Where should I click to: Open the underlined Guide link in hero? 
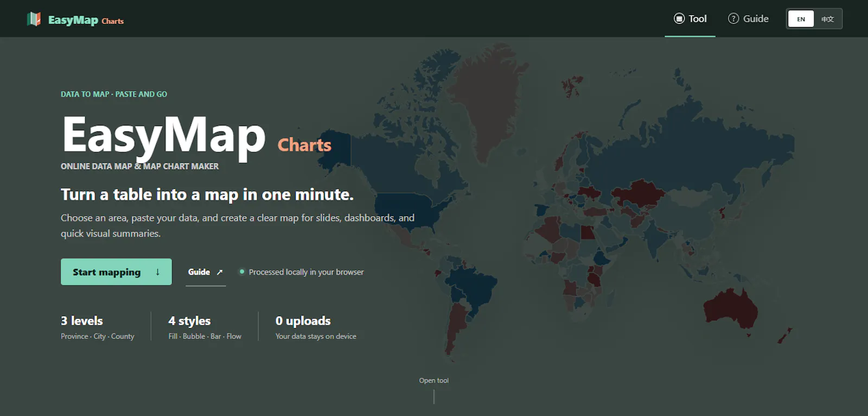point(206,272)
